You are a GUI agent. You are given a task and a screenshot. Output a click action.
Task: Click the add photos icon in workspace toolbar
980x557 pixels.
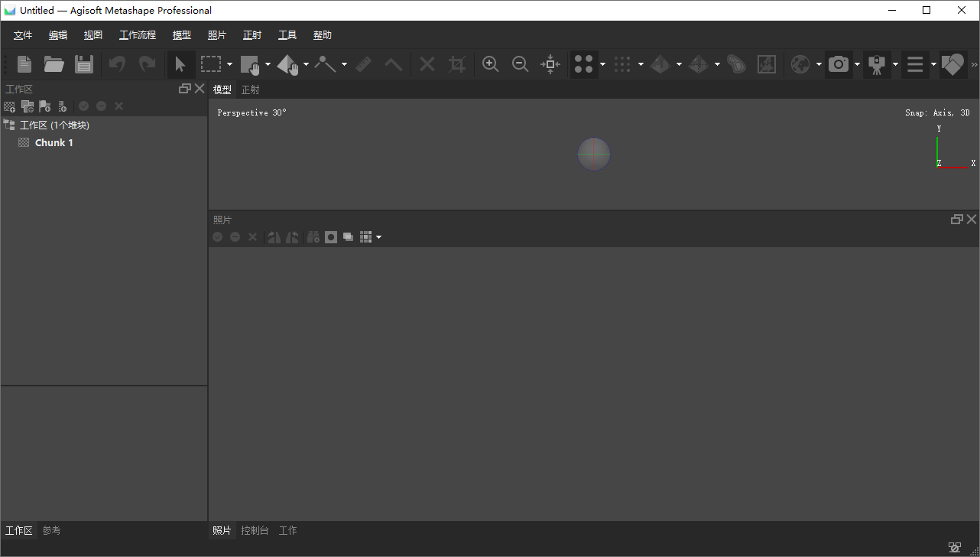[28, 106]
